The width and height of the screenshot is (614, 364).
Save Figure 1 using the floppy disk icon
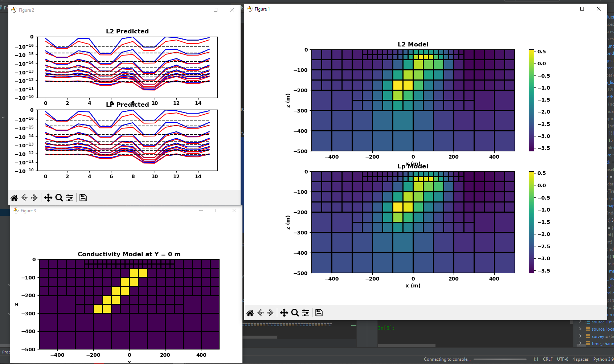[x=319, y=312]
